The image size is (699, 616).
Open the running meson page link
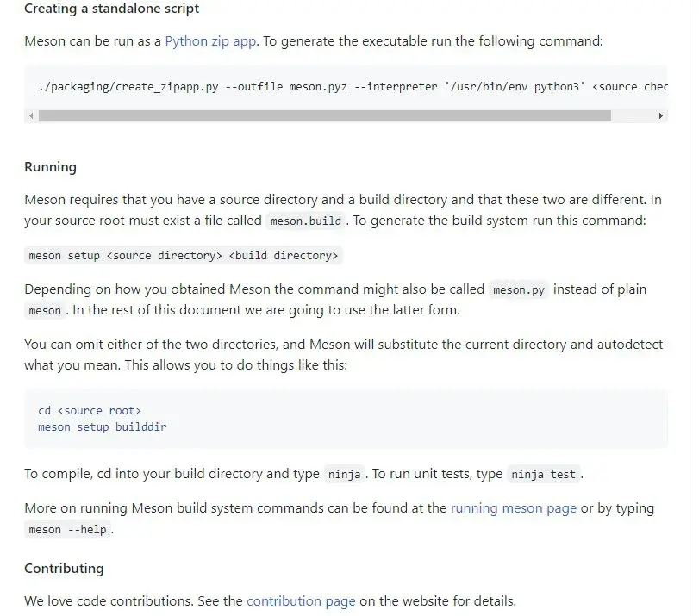point(514,508)
